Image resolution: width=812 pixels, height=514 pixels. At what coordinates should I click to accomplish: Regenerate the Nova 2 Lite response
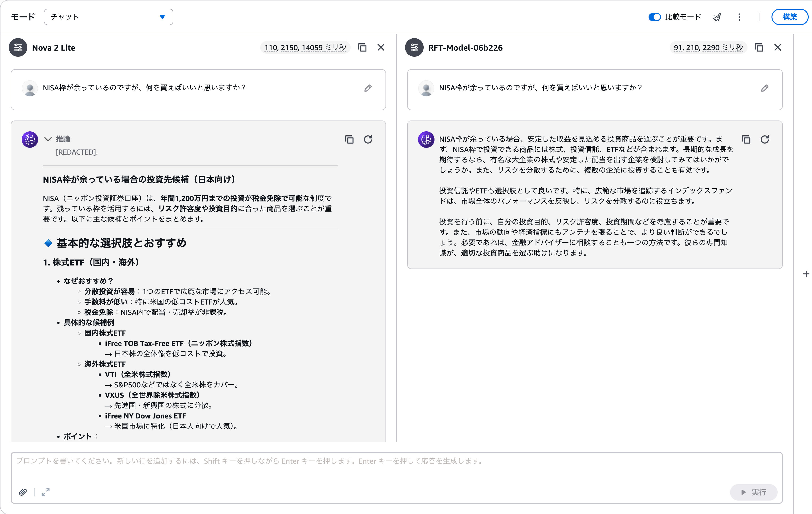coord(368,139)
